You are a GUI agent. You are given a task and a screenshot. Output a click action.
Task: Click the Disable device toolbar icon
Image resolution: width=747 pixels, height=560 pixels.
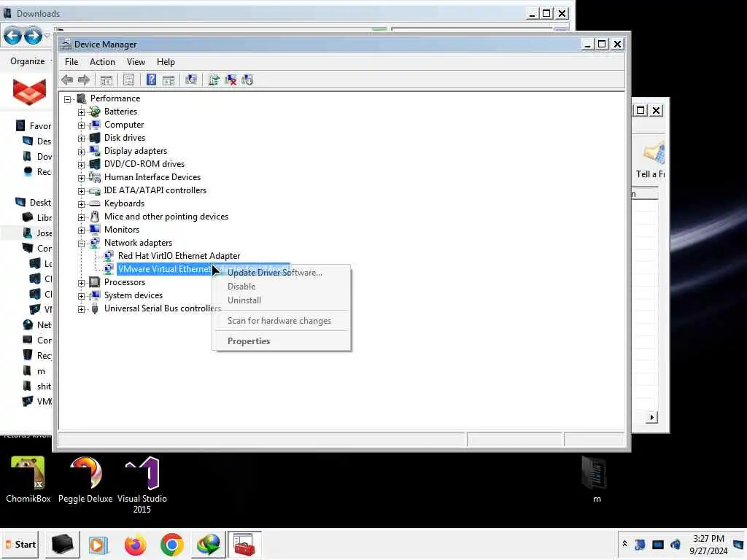point(247,80)
